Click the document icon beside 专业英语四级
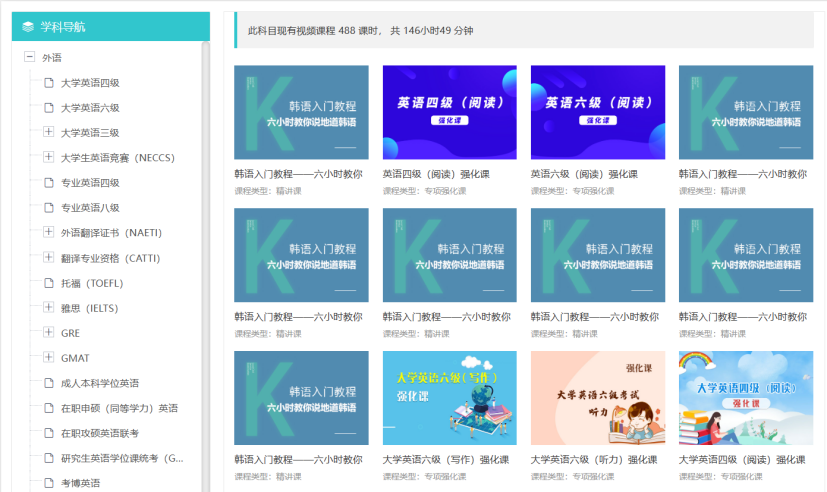Screen dimensions: 827x492 [48, 183]
